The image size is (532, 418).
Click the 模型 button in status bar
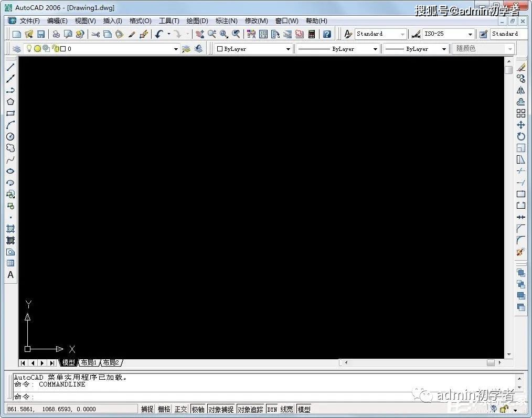[x=304, y=409]
